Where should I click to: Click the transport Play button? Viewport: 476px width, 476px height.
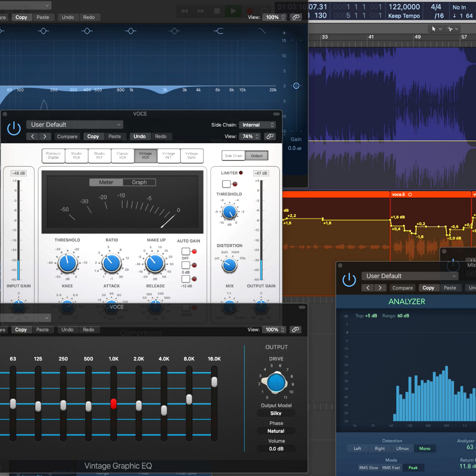click(233, 11)
